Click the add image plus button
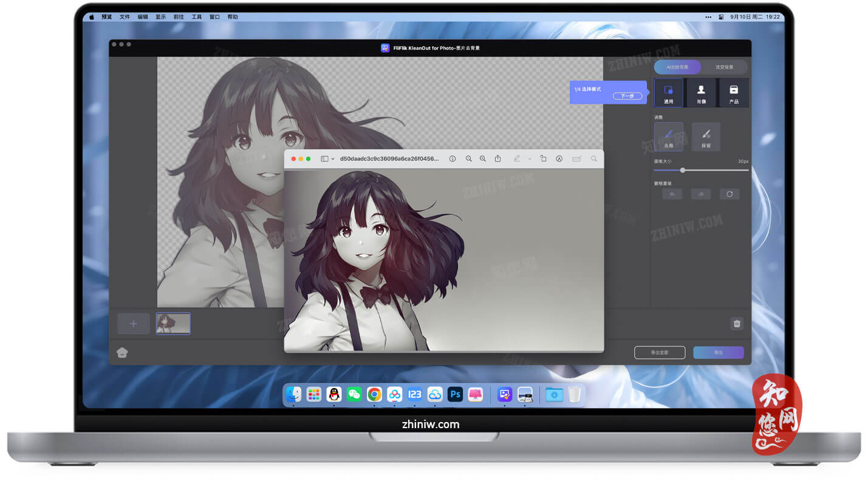868x484 pixels. pyautogui.click(x=134, y=324)
